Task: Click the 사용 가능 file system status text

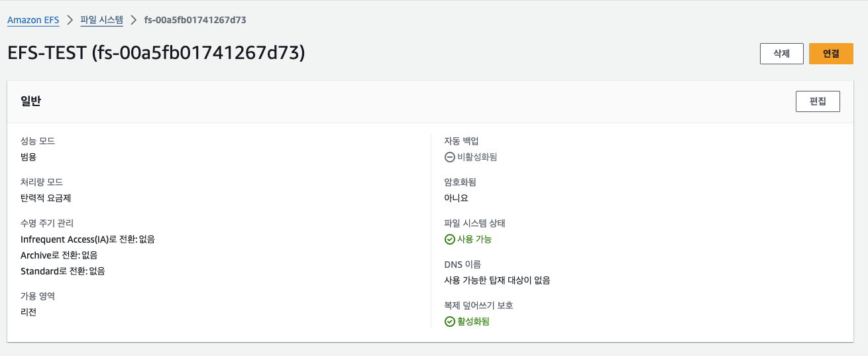Action: click(474, 239)
